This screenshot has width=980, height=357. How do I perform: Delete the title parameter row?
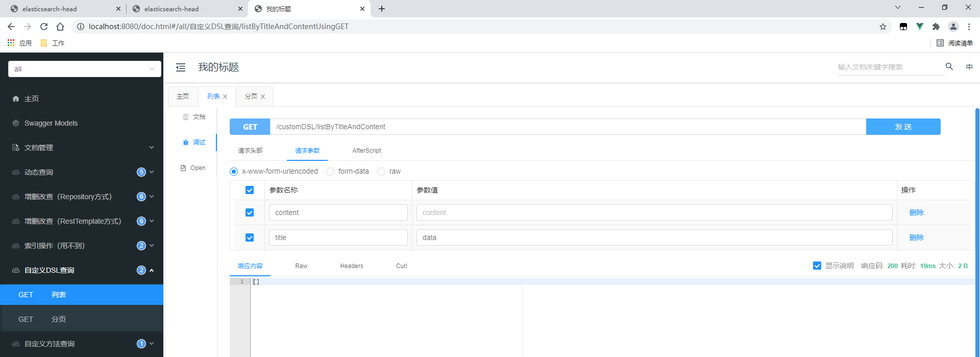pyautogui.click(x=917, y=237)
